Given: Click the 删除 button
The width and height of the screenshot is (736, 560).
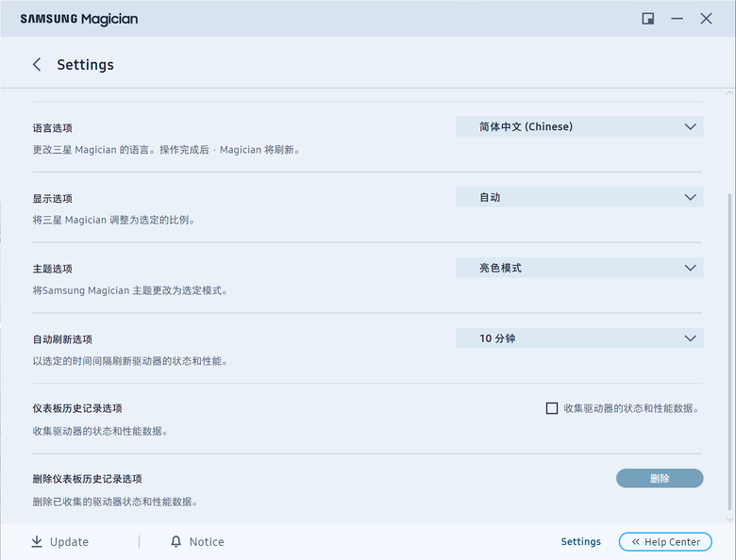Looking at the screenshot, I should click(x=660, y=478).
